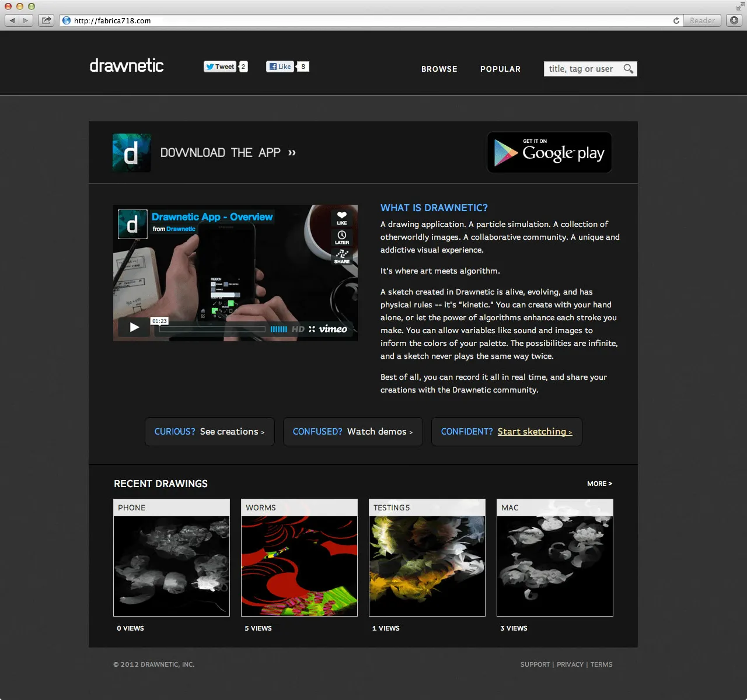Click the Facebook Like button

(x=280, y=66)
